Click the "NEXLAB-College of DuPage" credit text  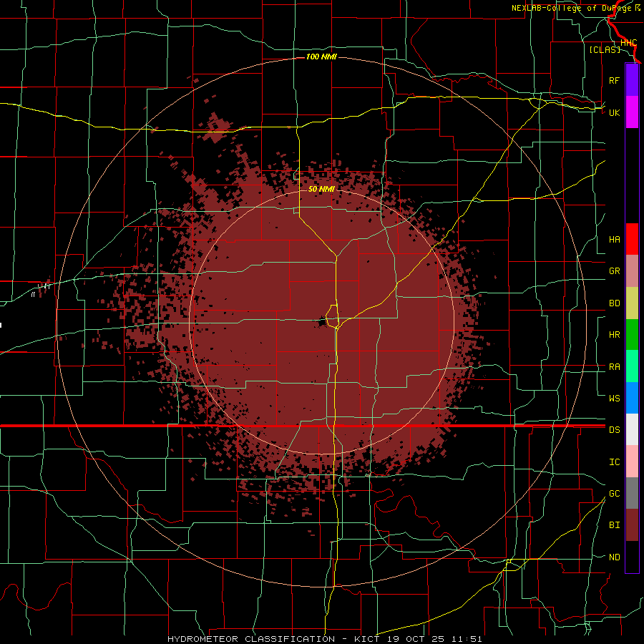(572, 8)
